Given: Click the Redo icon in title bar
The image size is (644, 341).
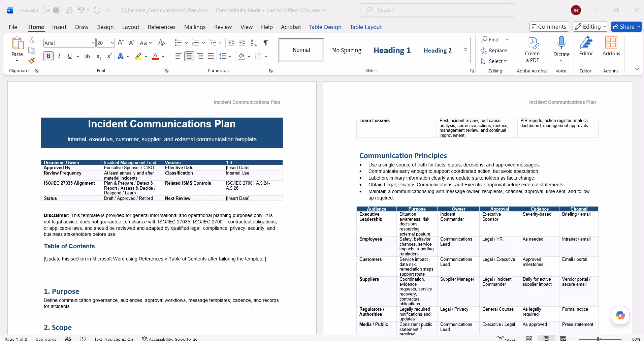Looking at the screenshot, I should pos(97,10).
